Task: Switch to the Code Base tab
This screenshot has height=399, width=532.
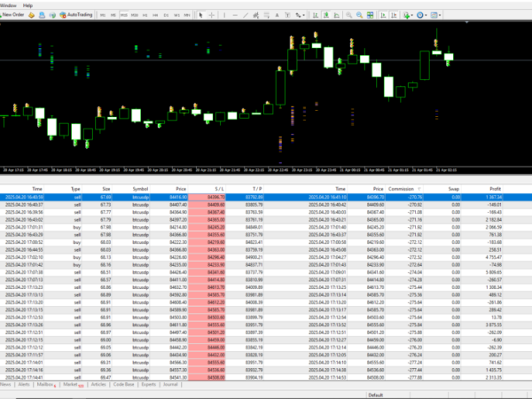Action: point(123,385)
